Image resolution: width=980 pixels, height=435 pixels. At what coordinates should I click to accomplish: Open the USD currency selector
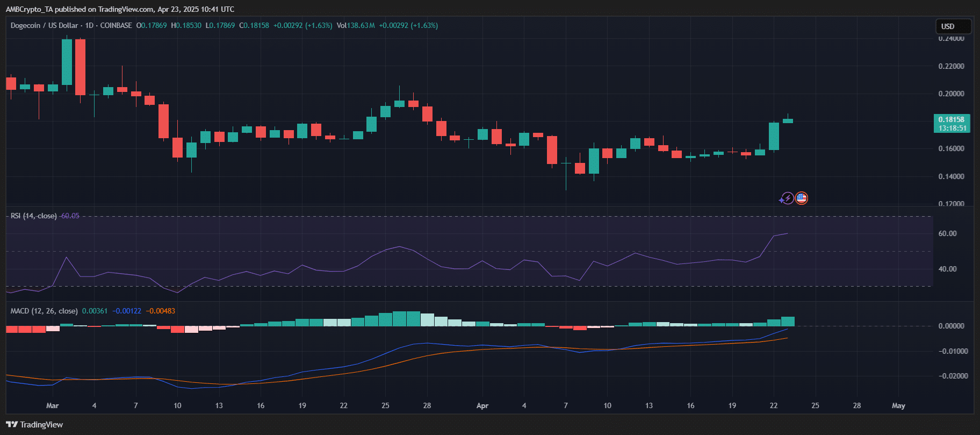(953, 26)
